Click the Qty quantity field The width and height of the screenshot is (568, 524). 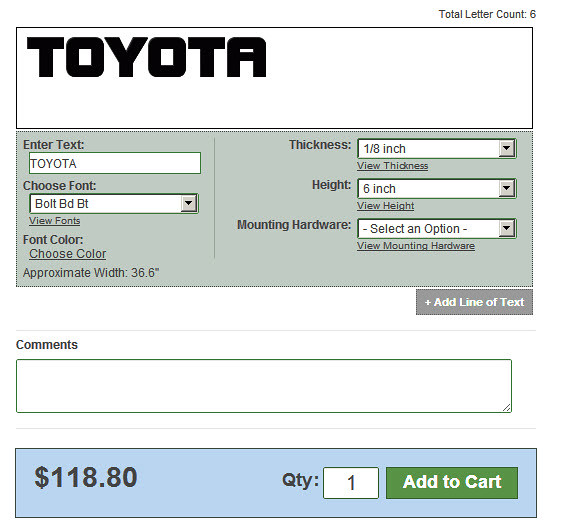pyautogui.click(x=351, y=483)
